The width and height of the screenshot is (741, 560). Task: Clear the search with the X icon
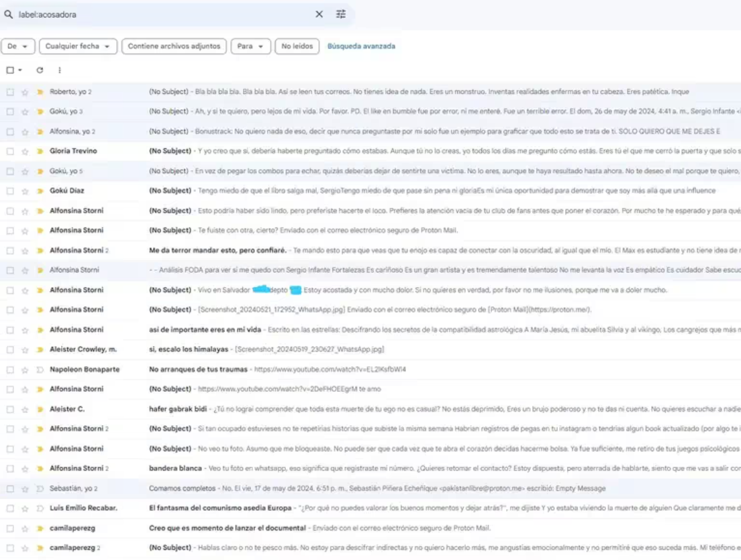point(319,14)
